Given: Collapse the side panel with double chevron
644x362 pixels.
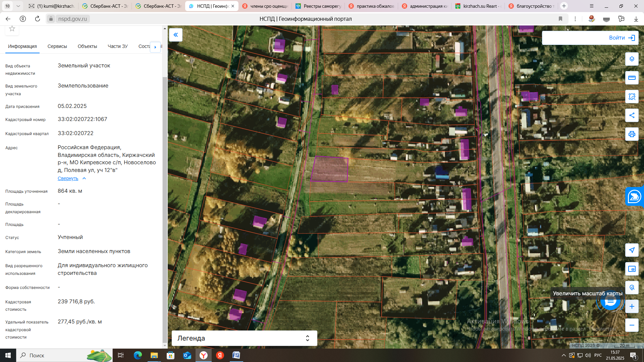Looking at the screenshot, I should [175, 35].
